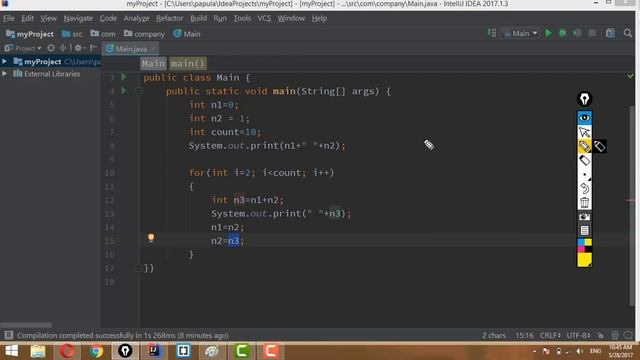Click the company breadcrumb in navigation bar
This screenshot has height=360, width=640.
pyautogui.click(x=144, y=34)
